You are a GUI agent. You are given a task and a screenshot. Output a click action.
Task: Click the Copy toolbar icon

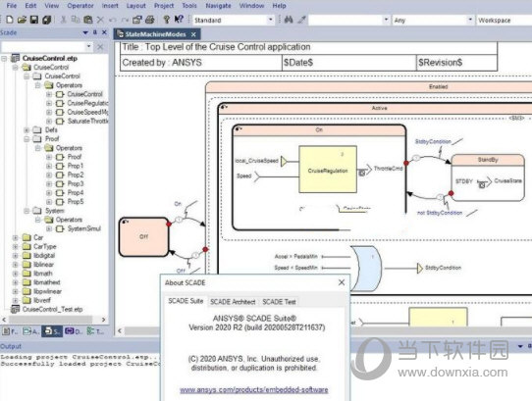(x=76, y=20)
